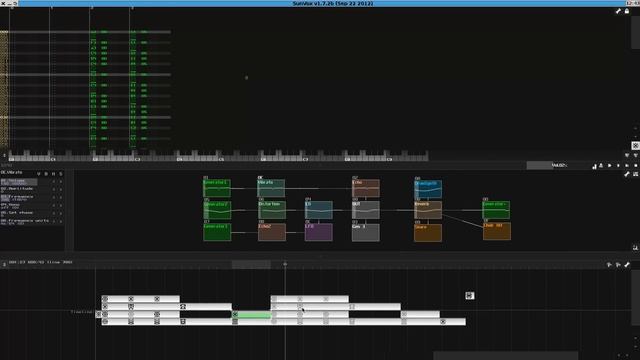Click the play button in transport toolbar
This screenshot has height=360, width=640.
pos(610,166)
